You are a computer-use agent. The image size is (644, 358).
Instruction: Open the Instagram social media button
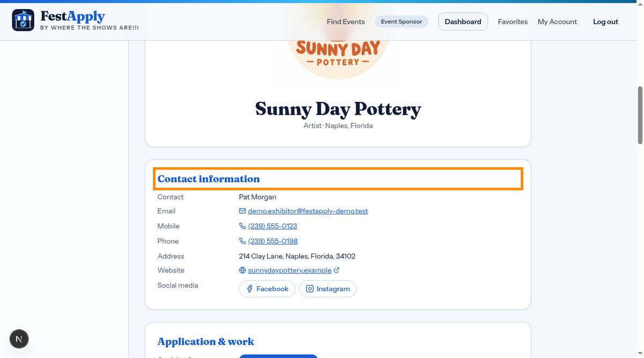tap(328, 289)
